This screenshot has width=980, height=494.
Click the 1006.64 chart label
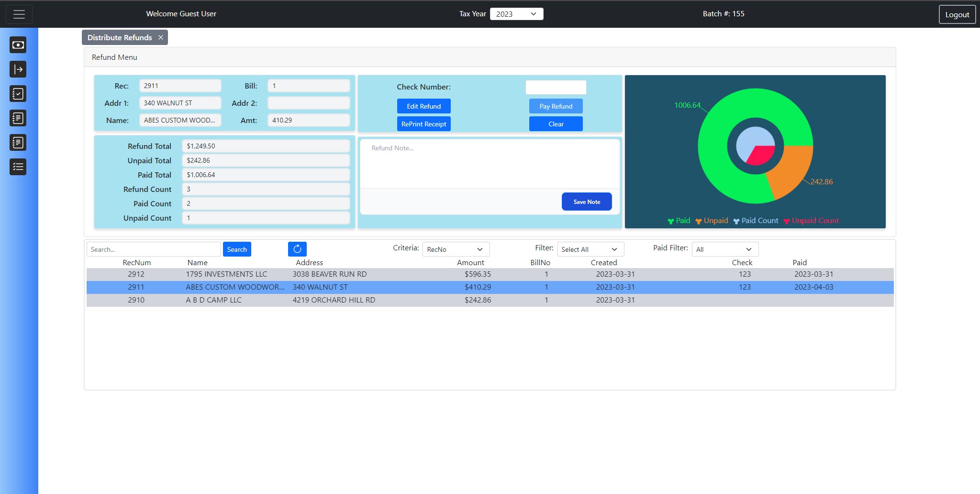pos(687,105)
